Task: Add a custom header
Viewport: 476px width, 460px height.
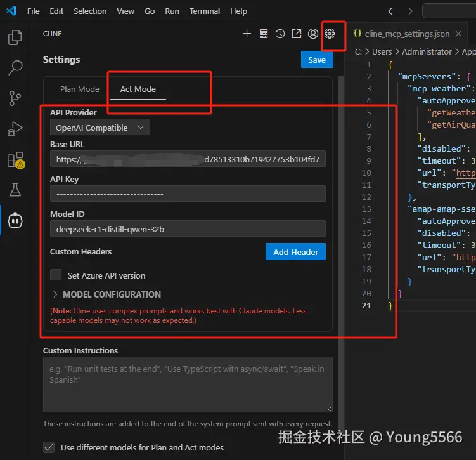Action: tap(295, 251)
